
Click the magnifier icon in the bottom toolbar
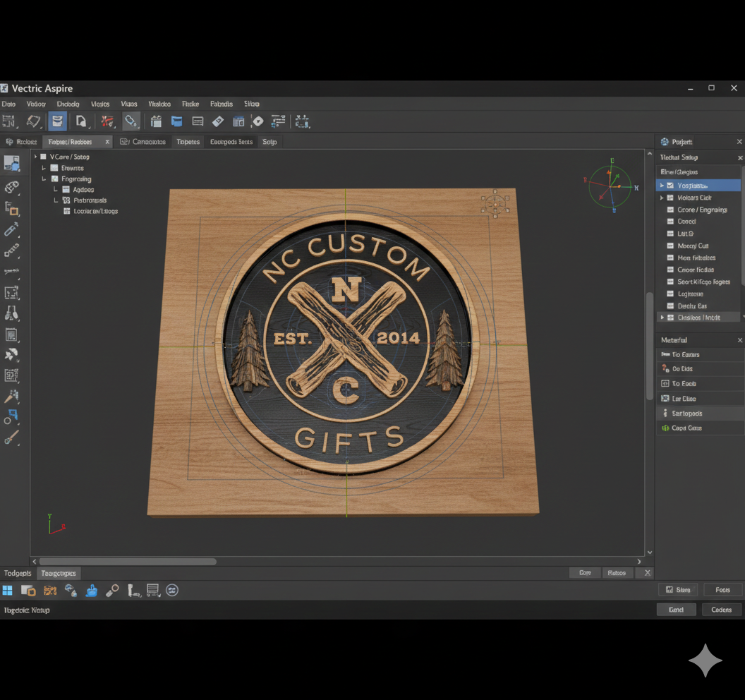pyautogui.click(x=112, y=590)
